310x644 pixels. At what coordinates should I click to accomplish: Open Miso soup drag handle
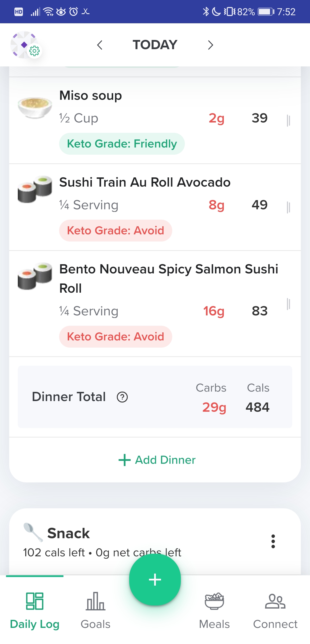tap(288, 120)
